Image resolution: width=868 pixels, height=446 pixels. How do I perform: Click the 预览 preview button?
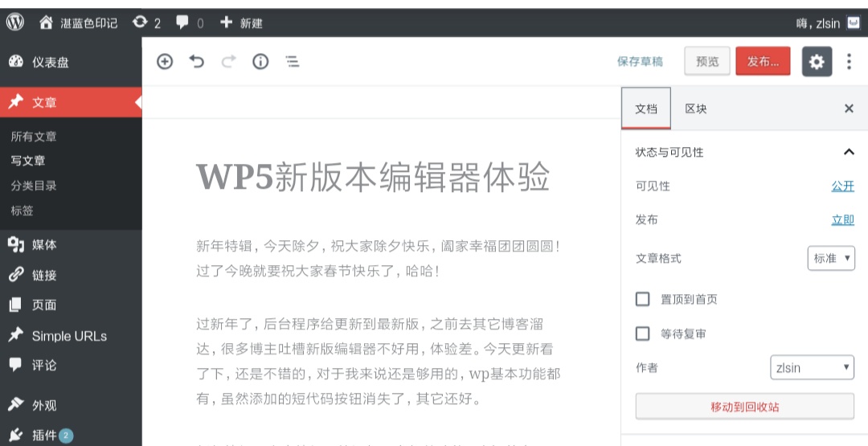tap(707, 61)
